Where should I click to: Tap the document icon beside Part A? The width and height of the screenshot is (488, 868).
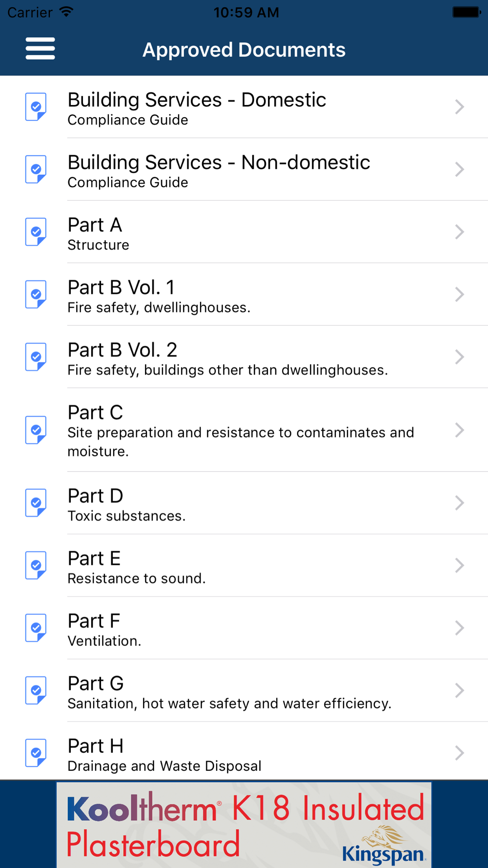pyautogui.click(x=36, y=232)
